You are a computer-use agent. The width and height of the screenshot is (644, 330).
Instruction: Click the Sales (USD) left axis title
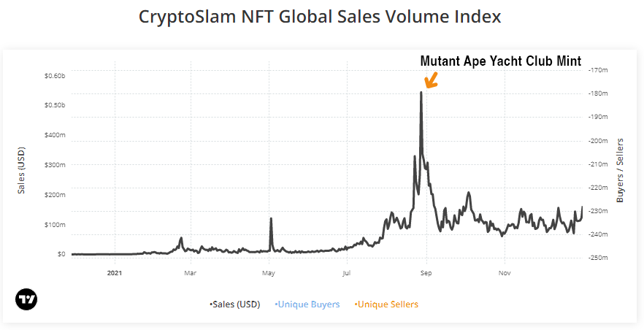coord(22,171)
